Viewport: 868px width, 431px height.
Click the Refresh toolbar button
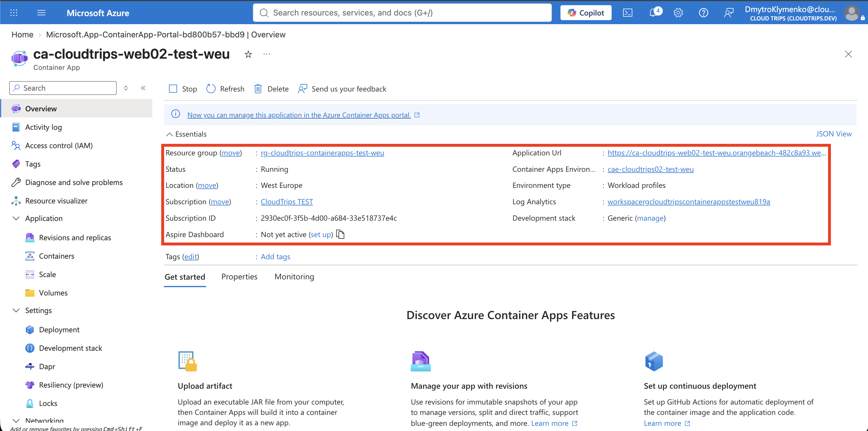(x=225, y=89)
